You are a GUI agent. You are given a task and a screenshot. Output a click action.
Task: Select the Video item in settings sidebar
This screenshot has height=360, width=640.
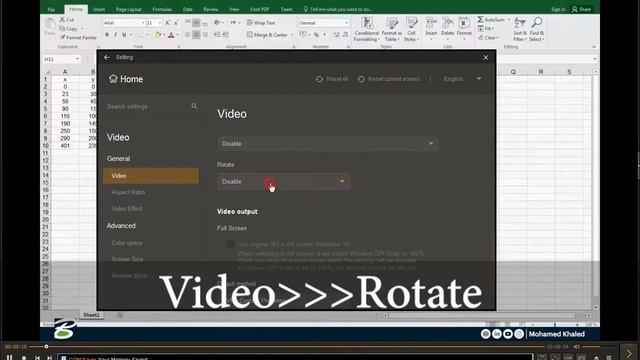[x=151, y=176]
